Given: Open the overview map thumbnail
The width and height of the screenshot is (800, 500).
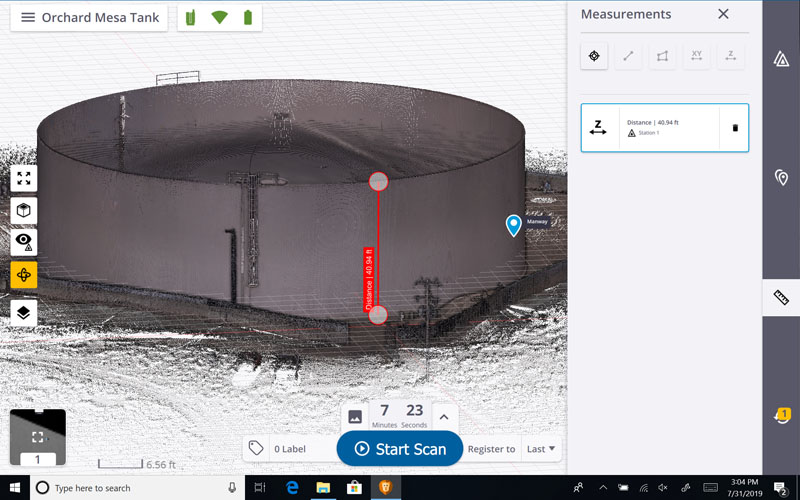Looking at the screenshot, I should click(38, 437).
